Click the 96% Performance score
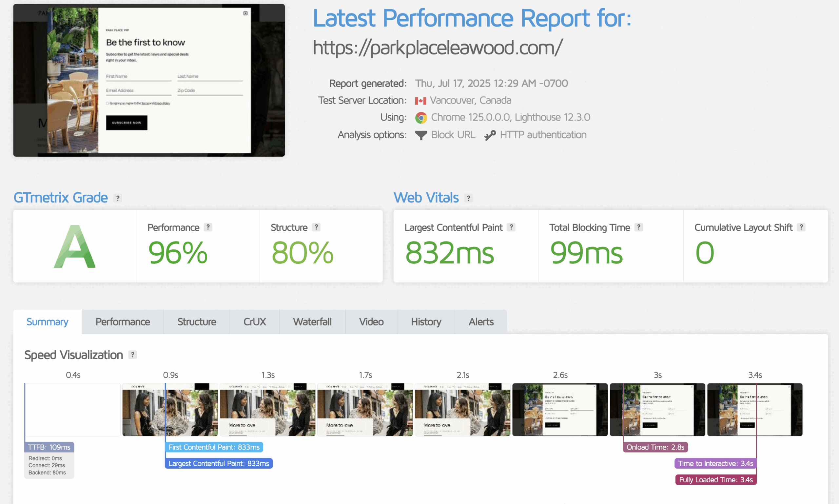This screenshot has height=504, width=839. tap(178, 253)
